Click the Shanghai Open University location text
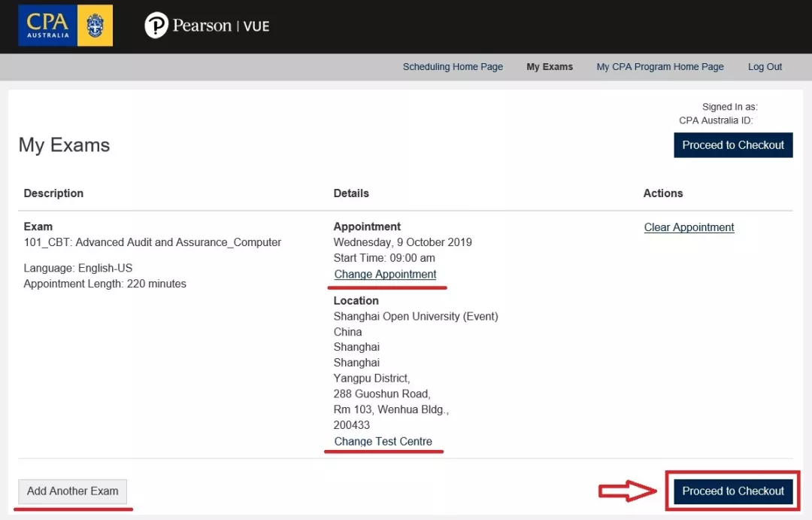 (416, 316)
